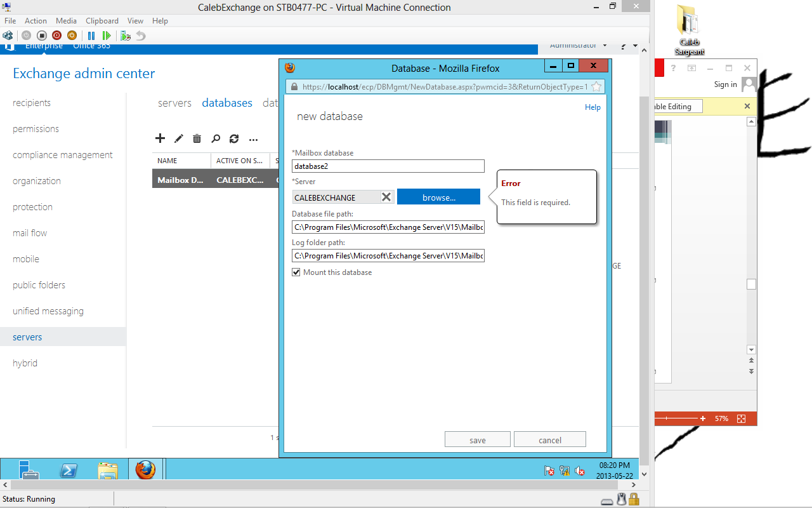This screenshot has width=812, height=508.
Task: Click the cancel button
Action: [550, 440]
